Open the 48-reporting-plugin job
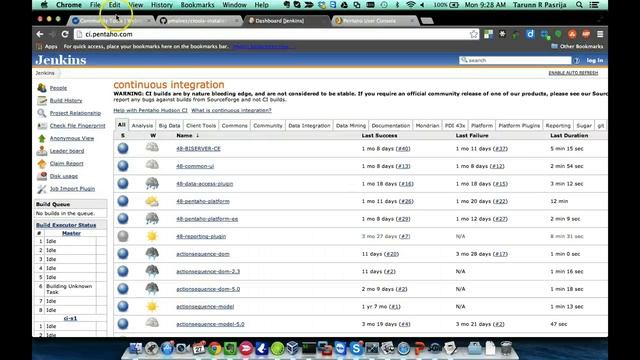 201,237
